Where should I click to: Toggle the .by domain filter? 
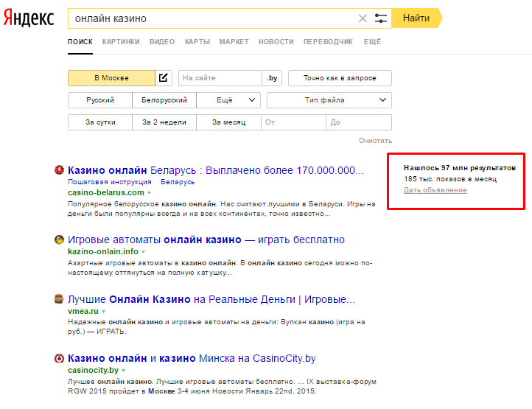click(272, 77)
